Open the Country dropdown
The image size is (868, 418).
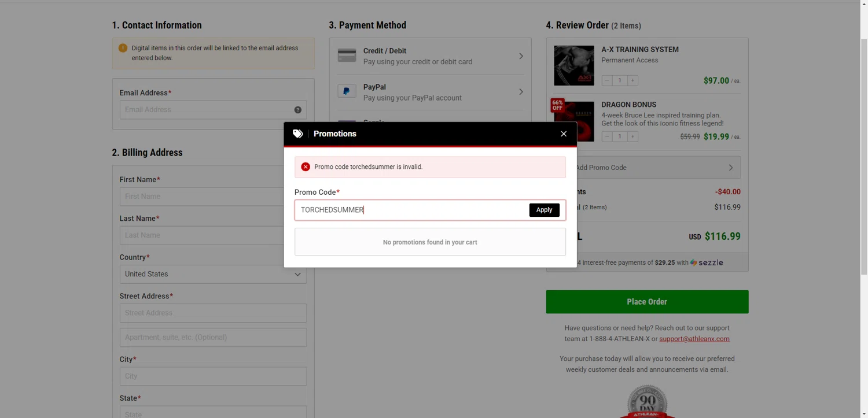[213, 274]
